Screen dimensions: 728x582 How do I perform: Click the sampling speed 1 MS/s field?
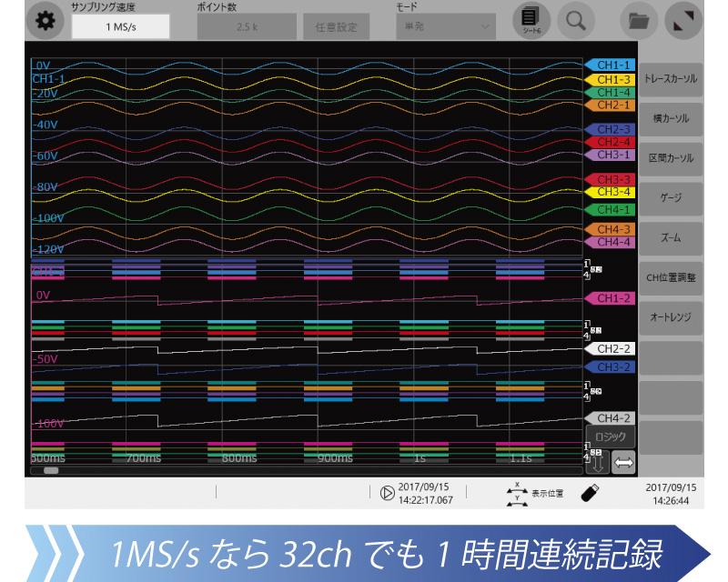[121, 26]
